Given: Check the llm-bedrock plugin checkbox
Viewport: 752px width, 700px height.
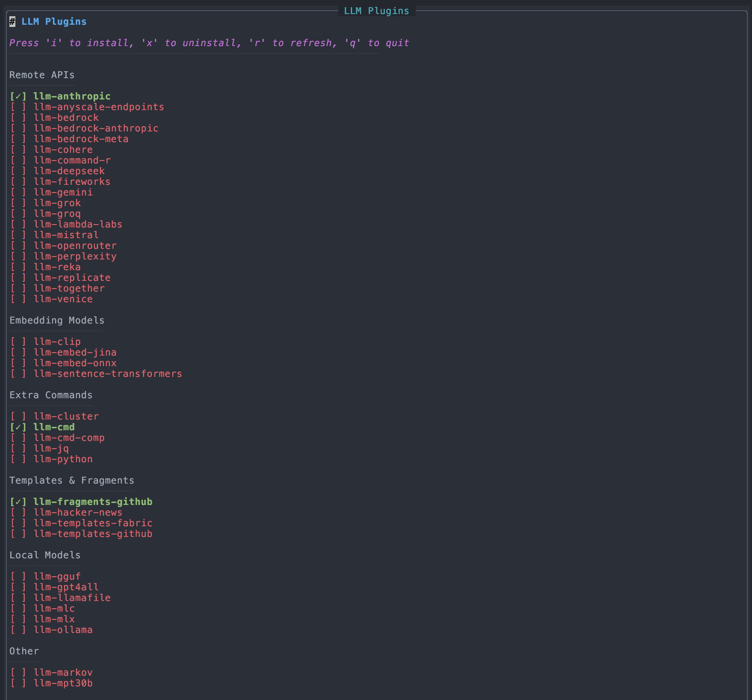Looking at the screenshot, I should coord(18,117).
